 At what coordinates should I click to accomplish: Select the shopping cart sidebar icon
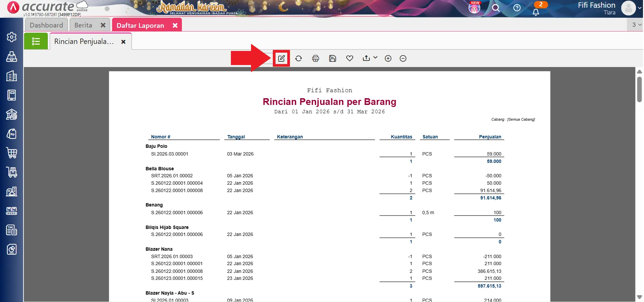pos(12,153)
